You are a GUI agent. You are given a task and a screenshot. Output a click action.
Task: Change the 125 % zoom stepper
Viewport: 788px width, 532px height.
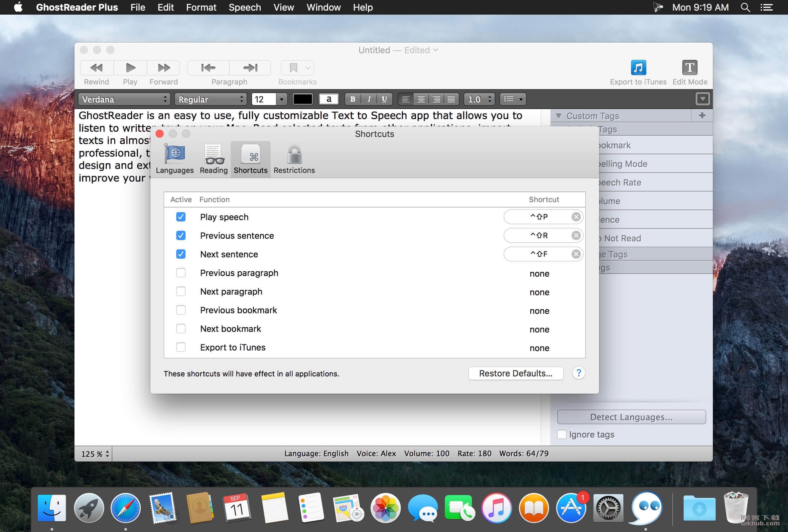pyautogui.click(x=107, y=454)
